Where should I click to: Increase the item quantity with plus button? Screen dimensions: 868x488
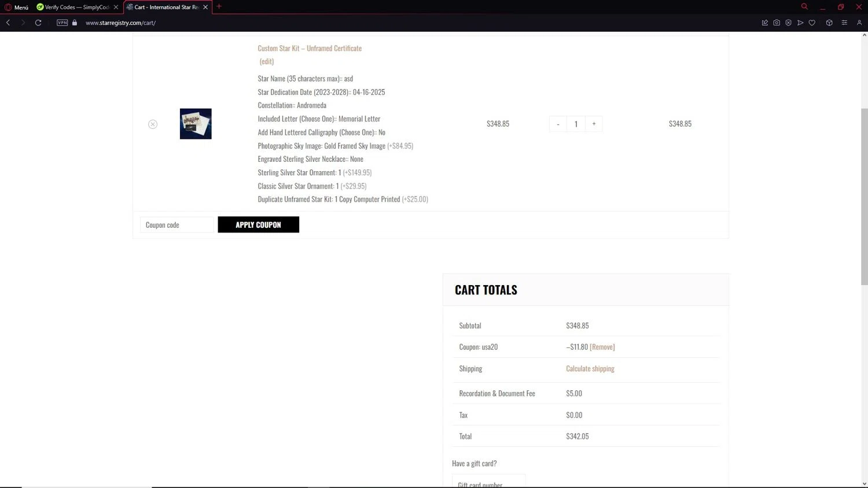coord(594,124)
